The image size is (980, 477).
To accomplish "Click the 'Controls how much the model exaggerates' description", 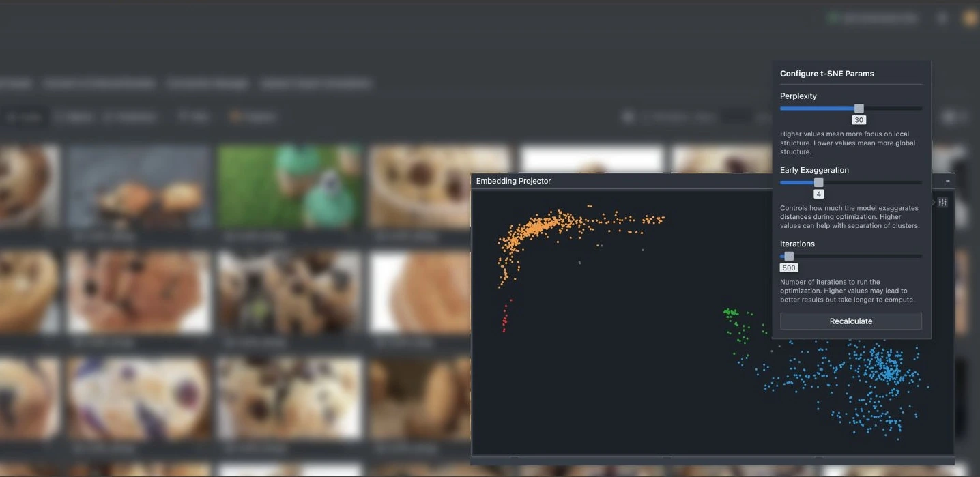I will (x=850, y=216).
